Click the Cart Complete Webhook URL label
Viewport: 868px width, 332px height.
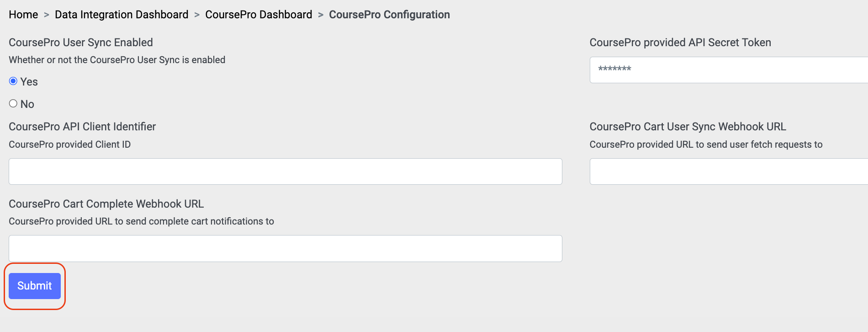click(106, 203)
